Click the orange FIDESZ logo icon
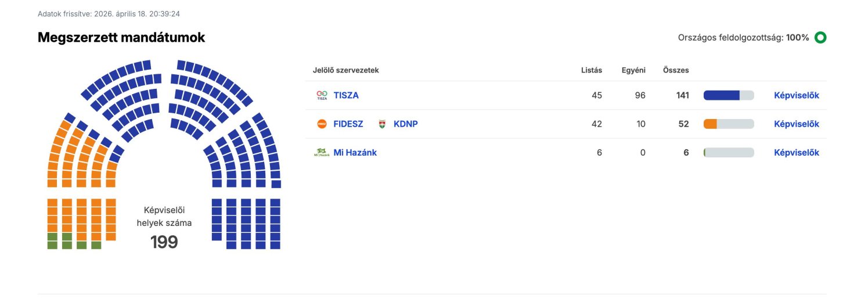Viewport: 868px width, 302px height. (322, 124)
